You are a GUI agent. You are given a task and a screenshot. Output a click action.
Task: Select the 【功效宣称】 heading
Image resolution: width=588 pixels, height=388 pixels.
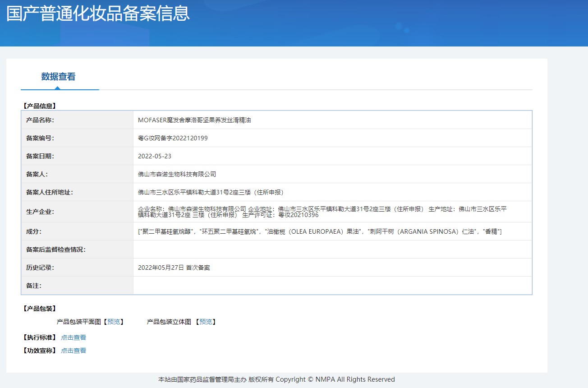40,351
